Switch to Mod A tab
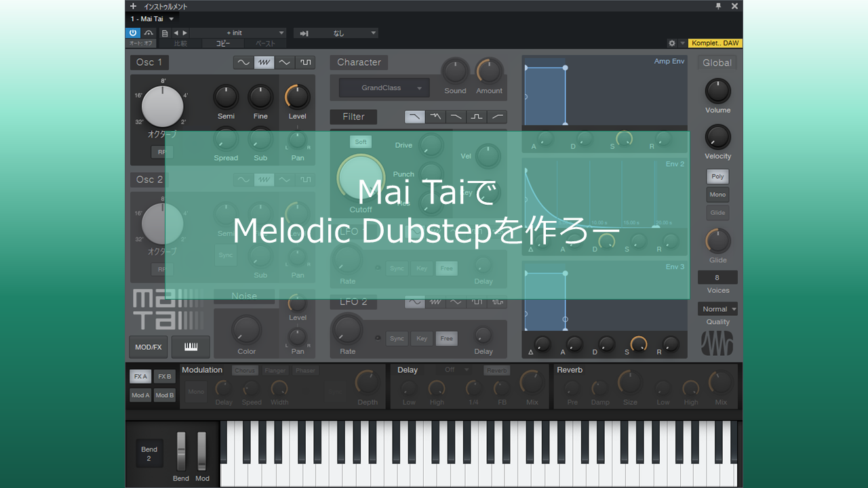This screenshot has width=868, height=488. [140, 395]
